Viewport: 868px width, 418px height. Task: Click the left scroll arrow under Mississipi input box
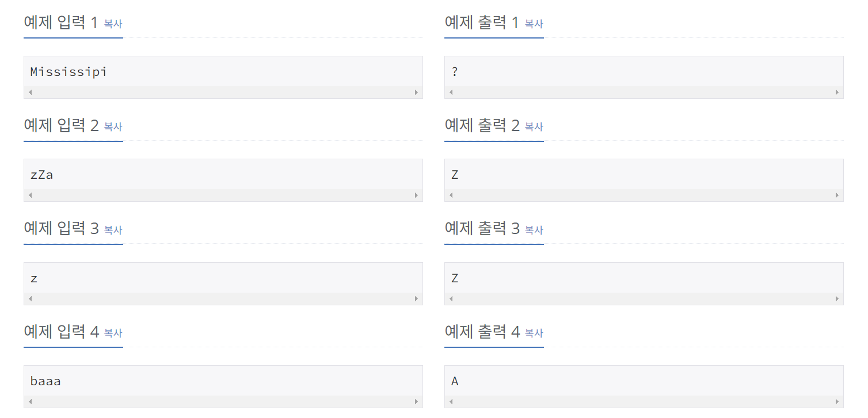(30, 92)
